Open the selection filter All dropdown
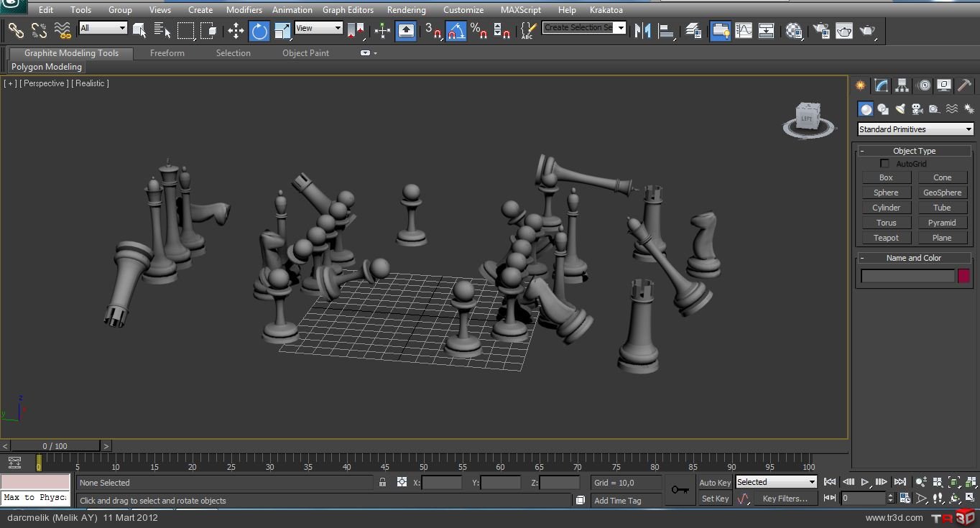980x528 pixels. [x=103, y=28]
